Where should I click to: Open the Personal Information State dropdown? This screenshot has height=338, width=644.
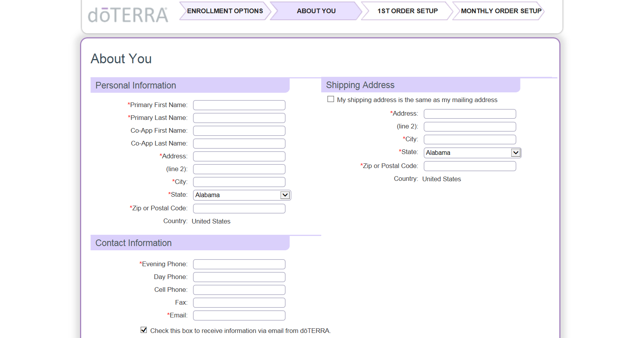pyautogui.click(x=242, y=195)
